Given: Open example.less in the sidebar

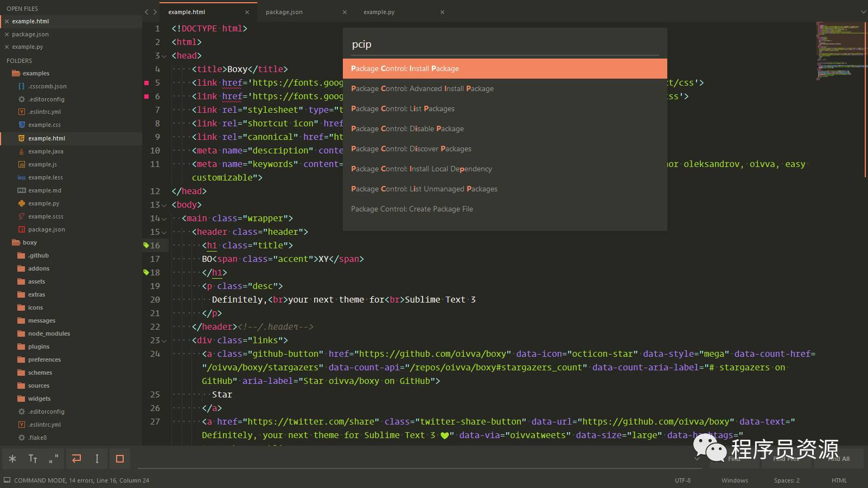Looking at the screenshot, I should click(71, 177).
